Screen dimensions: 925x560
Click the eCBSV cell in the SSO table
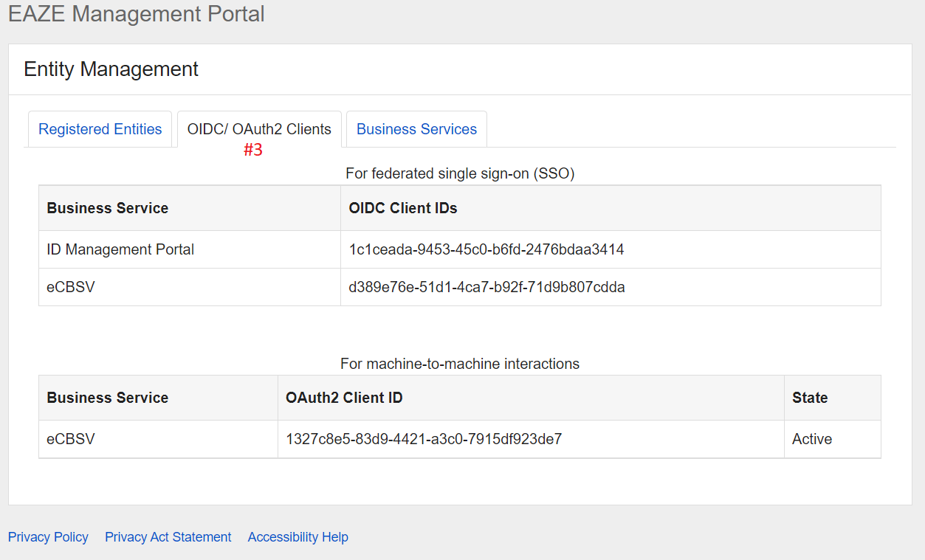[x=71, y=287]
